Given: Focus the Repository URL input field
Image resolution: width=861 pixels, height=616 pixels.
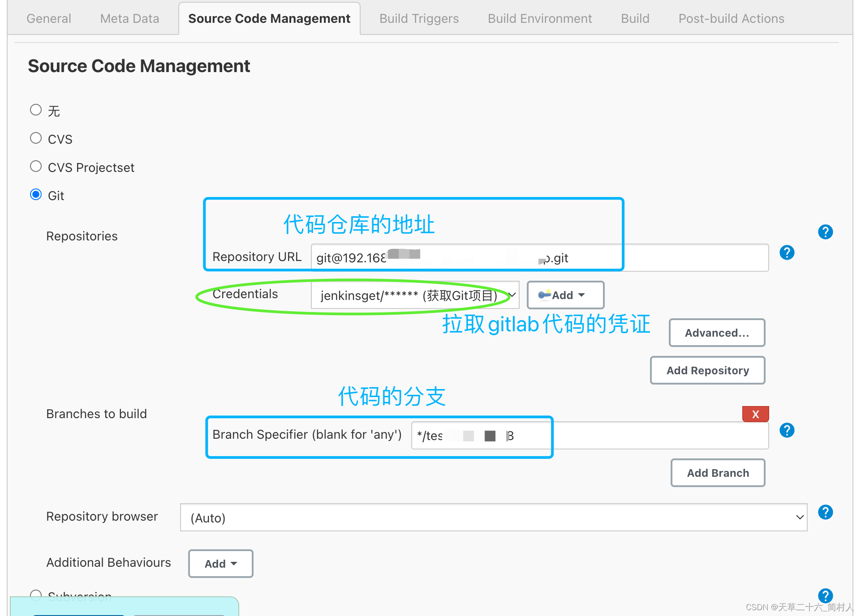Looking at the screenshot, I should [540, 257].
